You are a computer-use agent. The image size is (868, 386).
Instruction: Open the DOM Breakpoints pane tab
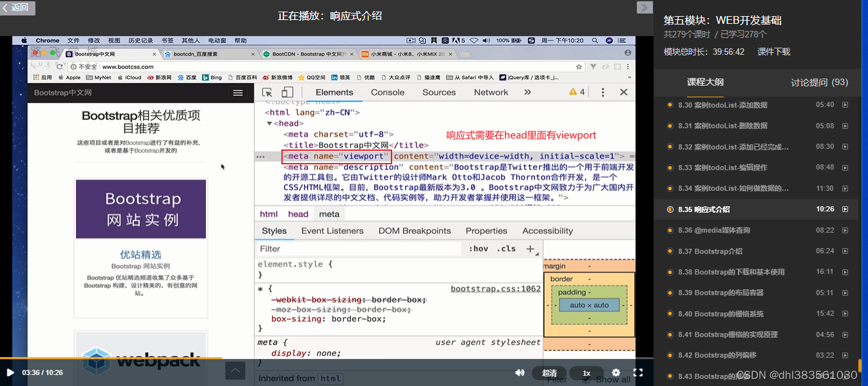[415, 231]
